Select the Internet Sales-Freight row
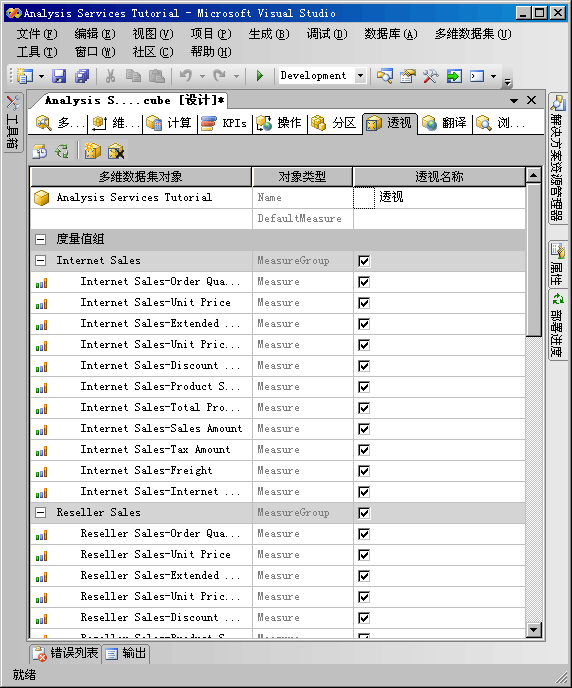The height and width of the screenshot is (688, 572). [278, 471]
